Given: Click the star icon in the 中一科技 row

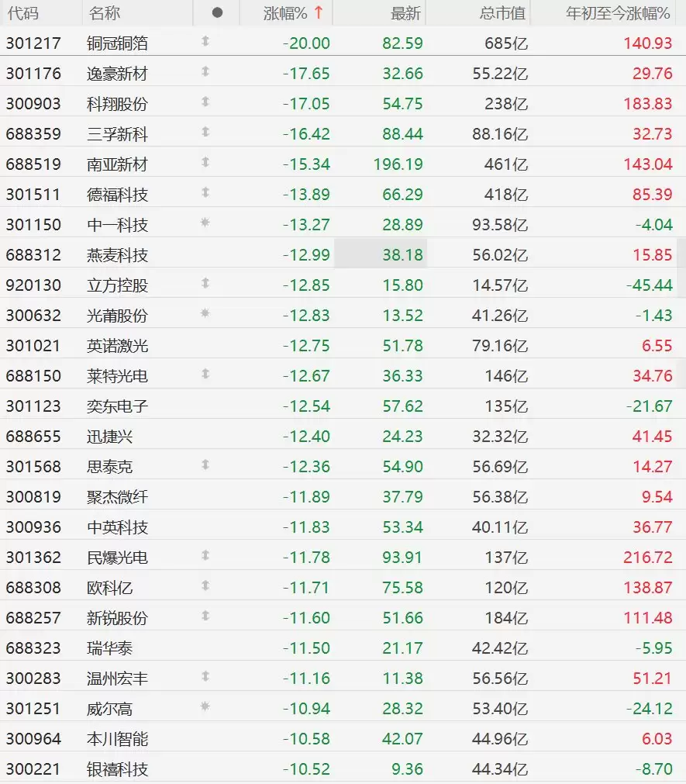Looking at the screenshot, I should (x=205, y=223).
